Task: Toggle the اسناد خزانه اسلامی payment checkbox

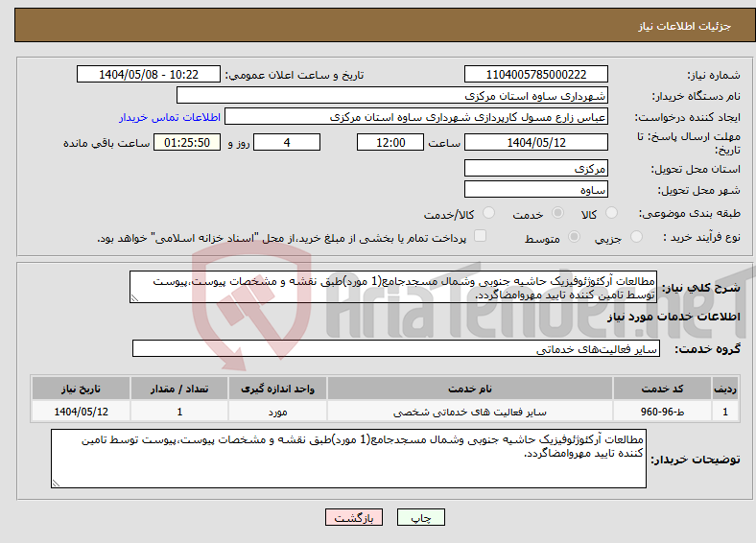Action: 480,236
